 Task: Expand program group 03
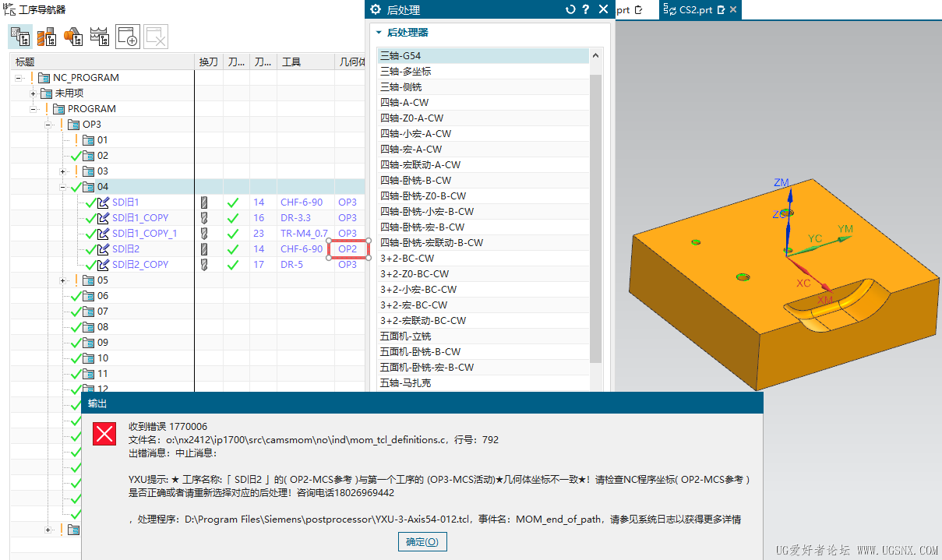[x=63, y=171]
